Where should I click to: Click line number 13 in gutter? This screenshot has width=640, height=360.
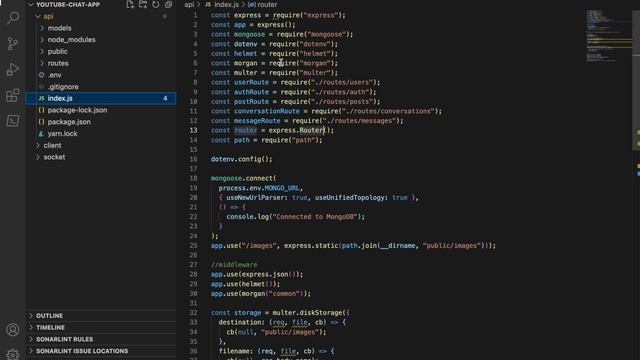pyautogui.click(x=193, y=130)
